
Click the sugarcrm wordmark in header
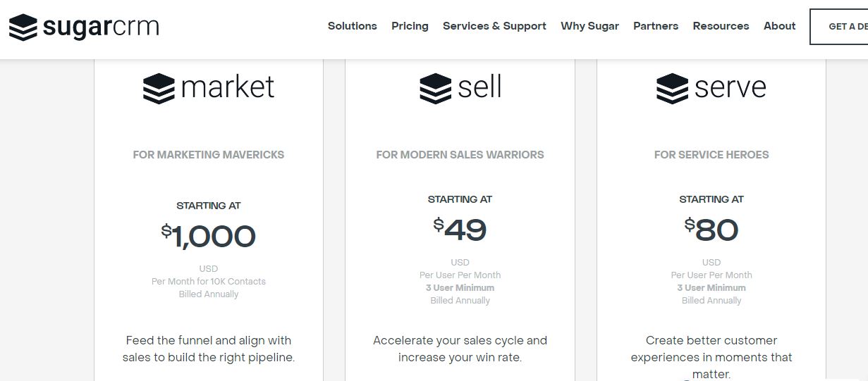coord(101,27)
